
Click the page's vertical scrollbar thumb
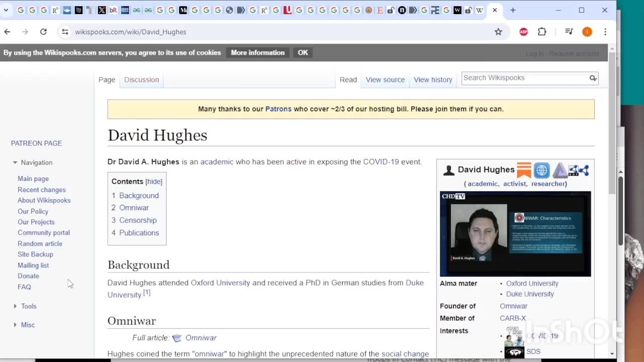click(x=612, y=122)
